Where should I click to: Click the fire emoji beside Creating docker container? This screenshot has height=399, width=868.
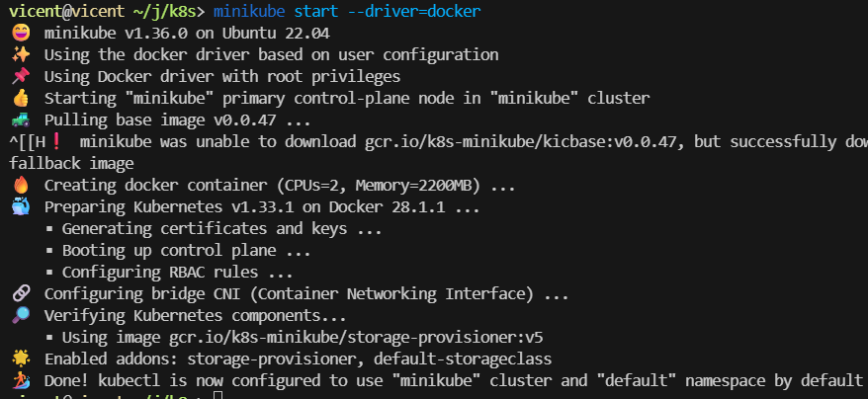pyautogui.click(x=21, y=186)
